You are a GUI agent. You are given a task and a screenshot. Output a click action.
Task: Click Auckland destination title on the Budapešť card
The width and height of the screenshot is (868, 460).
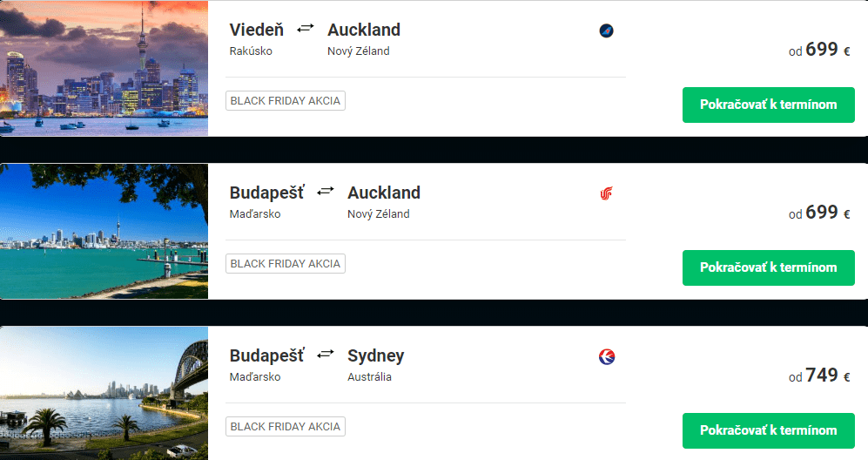(383, 193)
